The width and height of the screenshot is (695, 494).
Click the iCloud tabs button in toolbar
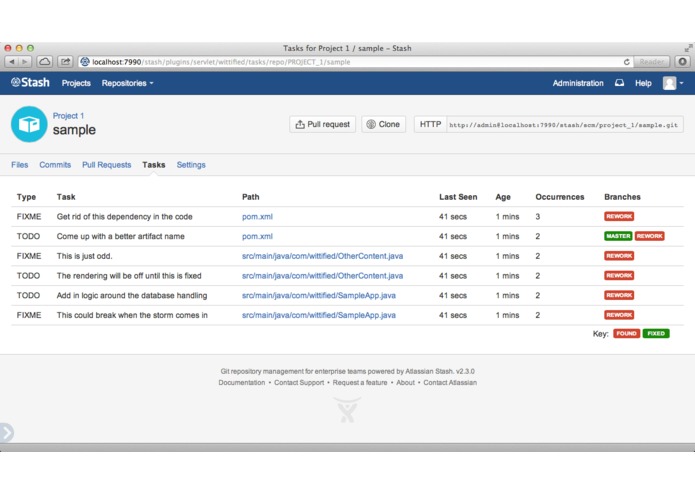point(45,62)
